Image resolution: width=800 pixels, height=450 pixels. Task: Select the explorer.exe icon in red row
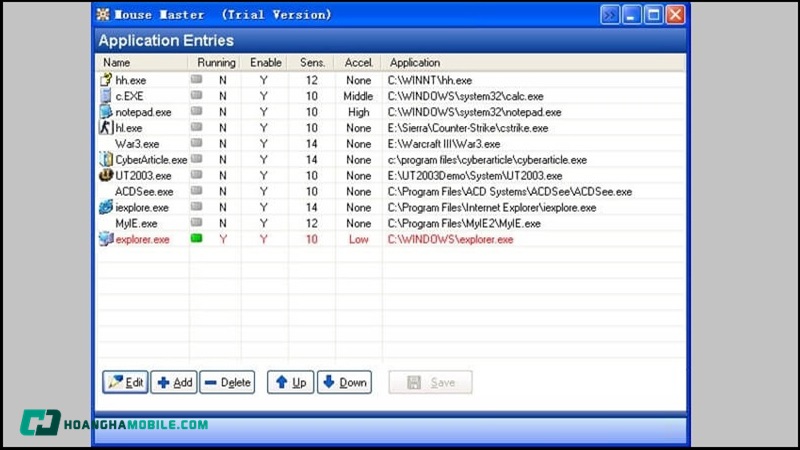pos(106,240)
